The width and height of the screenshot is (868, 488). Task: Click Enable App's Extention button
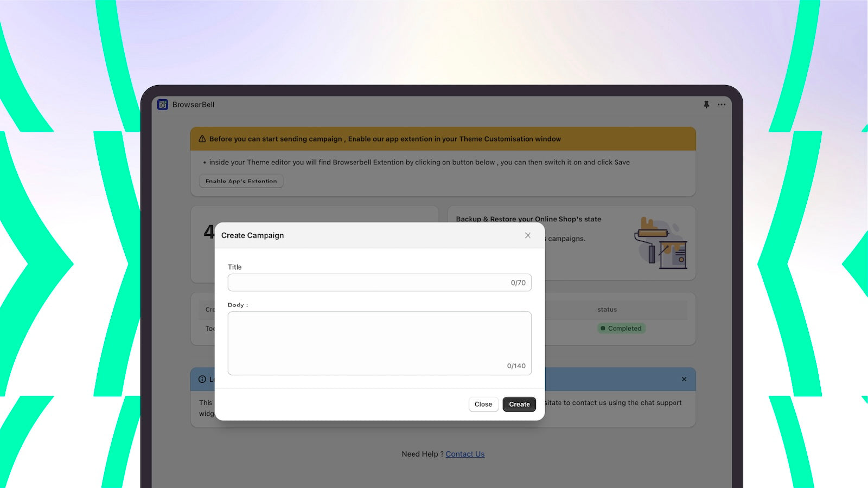241,181
